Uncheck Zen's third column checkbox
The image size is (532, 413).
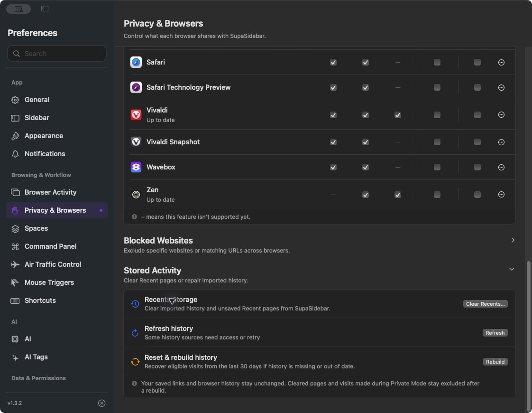tap(398, 195)
